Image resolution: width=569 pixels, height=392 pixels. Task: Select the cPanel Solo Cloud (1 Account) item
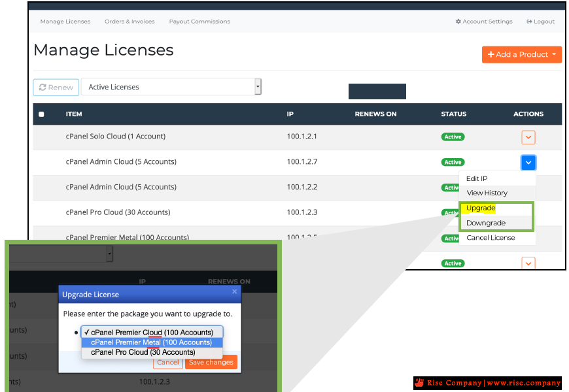[x=115, y=137]
